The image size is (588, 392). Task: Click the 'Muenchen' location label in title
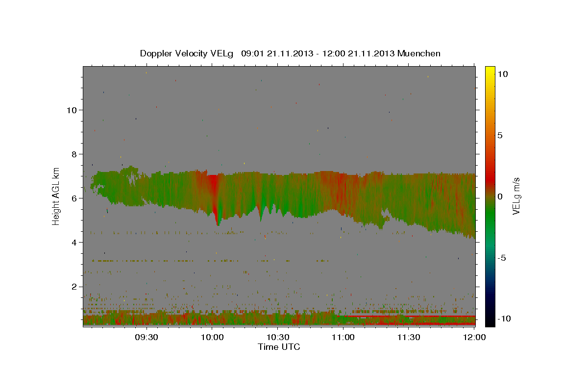pyautogui.click(x=419, y=53)
